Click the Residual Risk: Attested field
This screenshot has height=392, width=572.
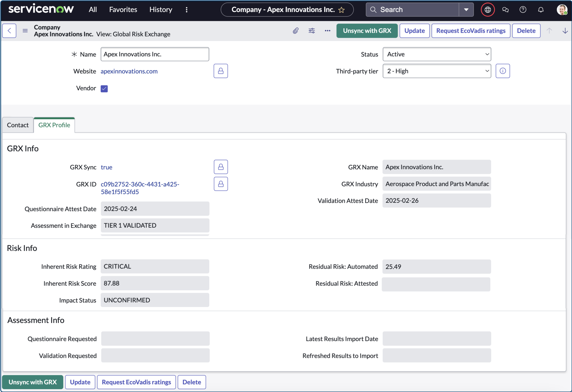436,285
